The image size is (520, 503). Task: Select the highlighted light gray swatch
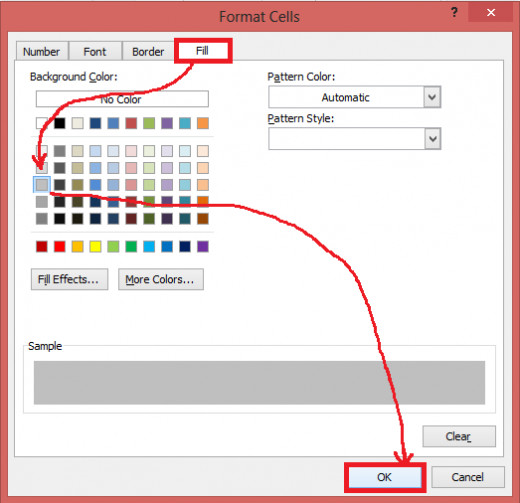[x=42, y=185]
